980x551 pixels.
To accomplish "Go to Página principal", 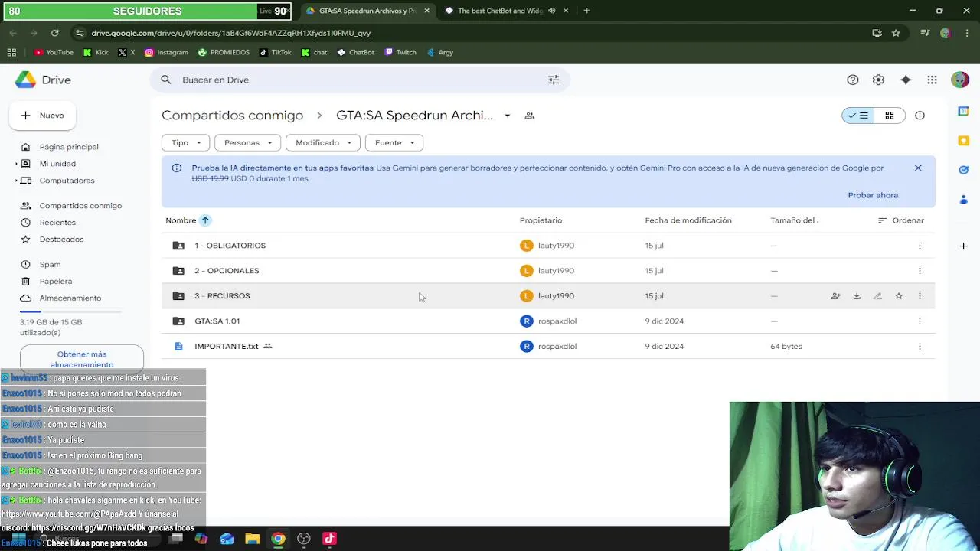I will coord(69,147).
